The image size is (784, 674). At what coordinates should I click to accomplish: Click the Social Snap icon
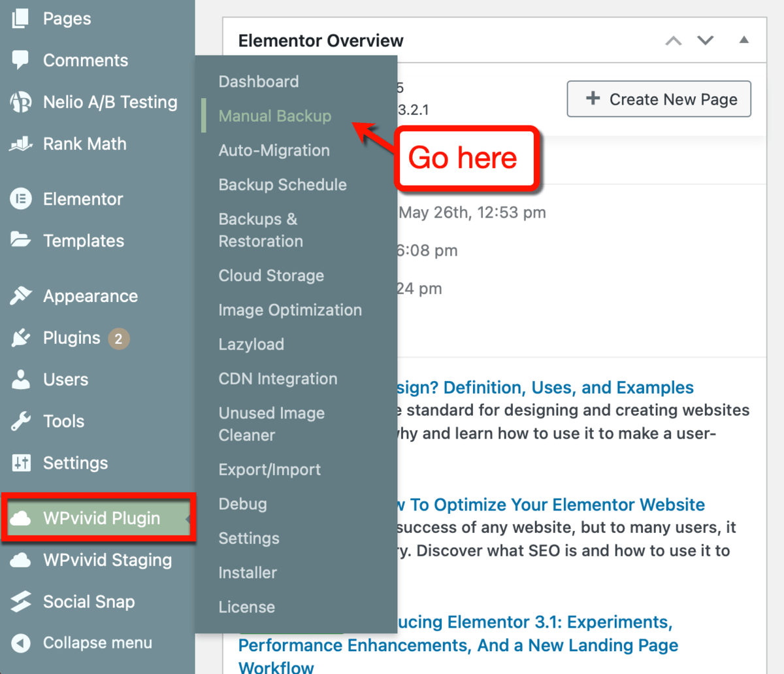pos(20,601)
